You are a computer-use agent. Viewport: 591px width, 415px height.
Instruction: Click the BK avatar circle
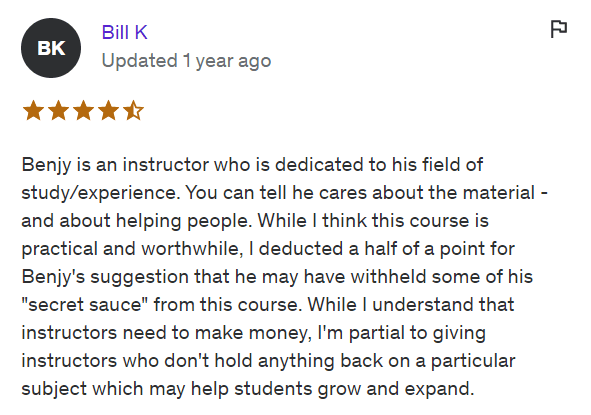pos(51,48)
